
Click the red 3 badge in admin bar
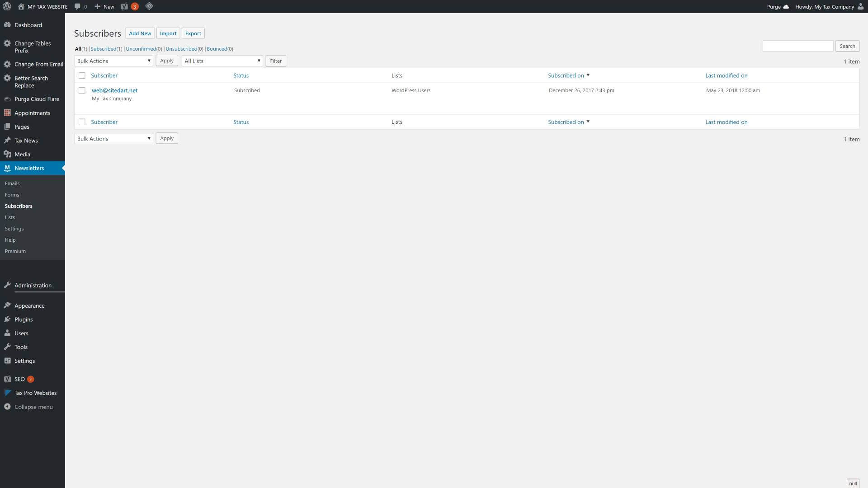(135, 7)
